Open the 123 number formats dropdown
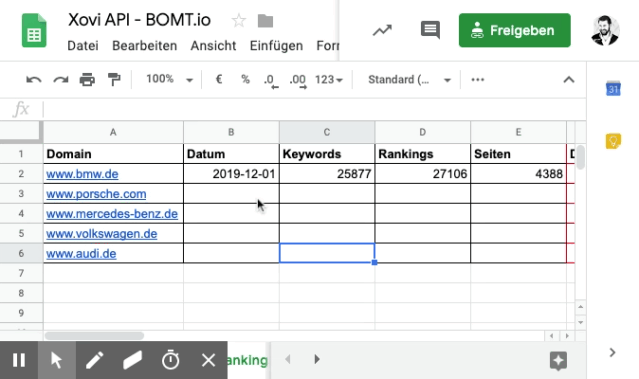The width and height of the screenshot is (639, 379). pyautogui.click(x=328, y=79)
